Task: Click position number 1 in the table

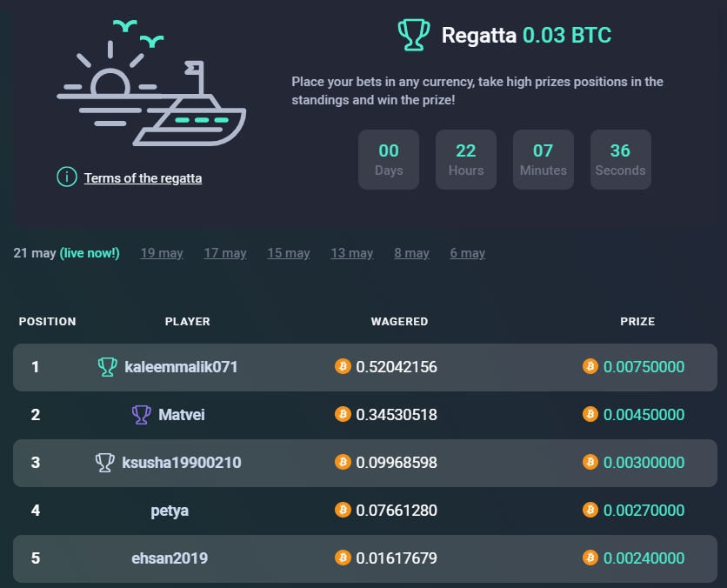Action: click(36, 367)
